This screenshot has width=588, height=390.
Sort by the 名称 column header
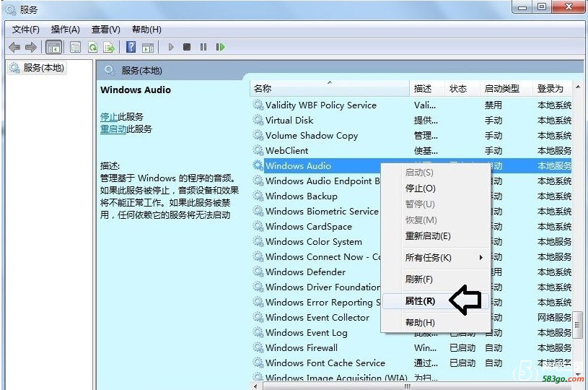click(x=330, y=89)
